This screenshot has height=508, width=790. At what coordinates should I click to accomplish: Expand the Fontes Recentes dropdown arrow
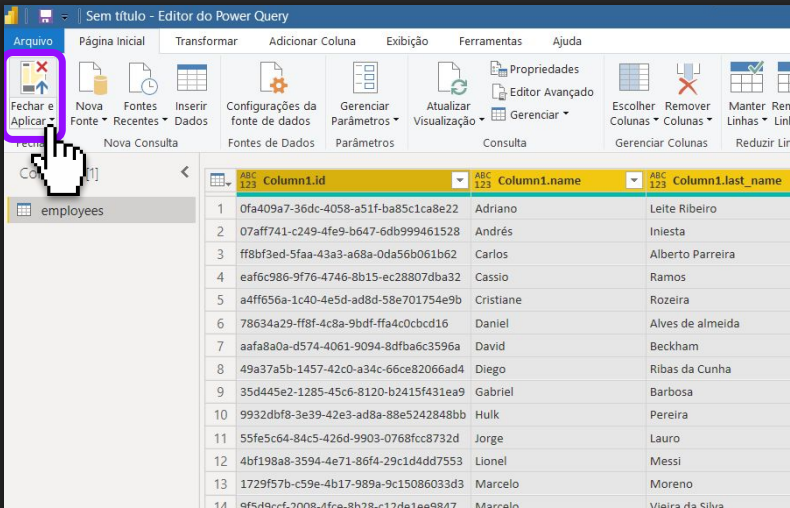[x=165, y=120]
